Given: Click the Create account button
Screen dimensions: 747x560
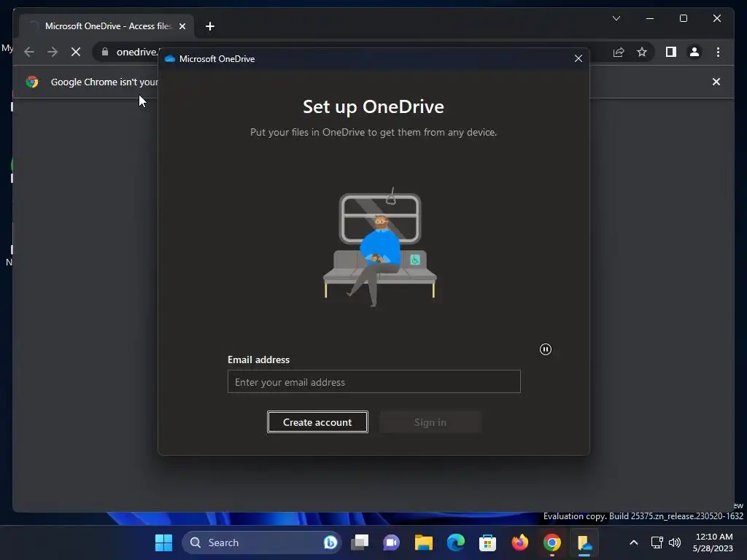Looking at the screenshot, I should (317, 422).
